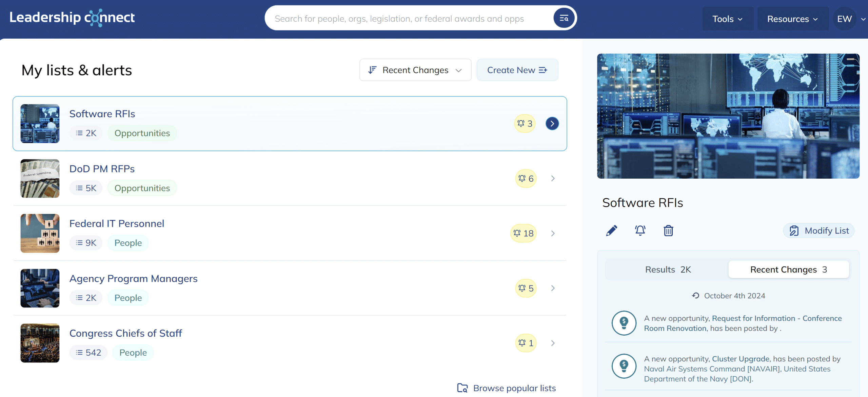The image size is (868, 397).
Task: Click the bell alert icon under Software RFIs title
Action: click(x=640, y=231)
